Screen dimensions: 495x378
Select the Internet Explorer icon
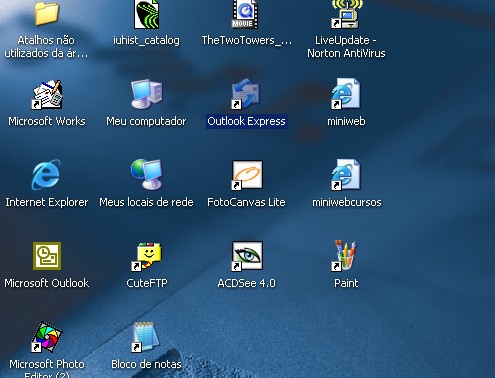(46, 174)
